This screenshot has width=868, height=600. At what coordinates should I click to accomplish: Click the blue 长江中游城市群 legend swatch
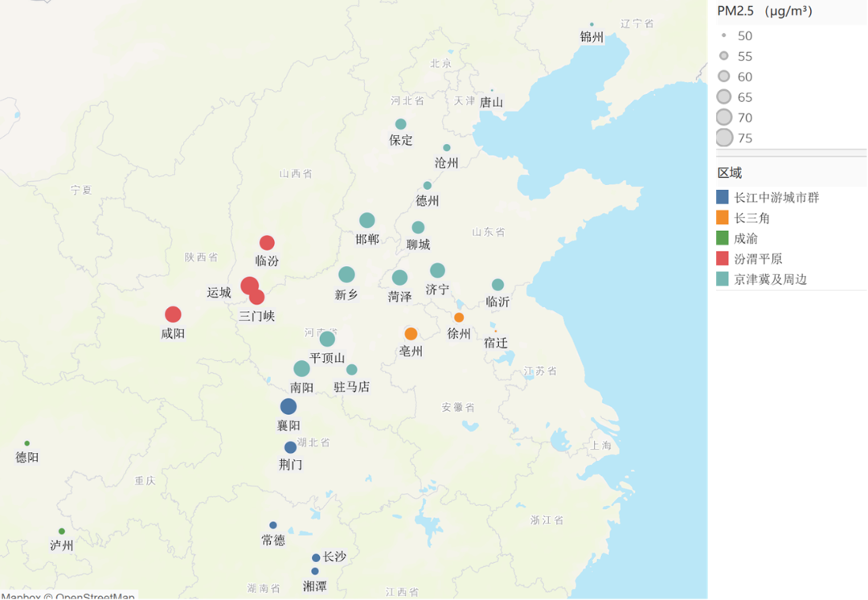coord(723,197)
